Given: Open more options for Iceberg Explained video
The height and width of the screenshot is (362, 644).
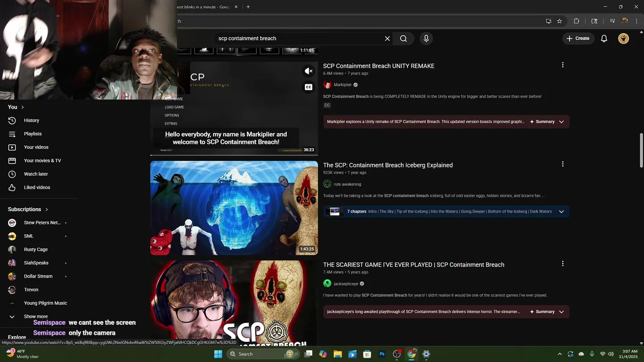Looking at the screenshot, I should tap(562, 164).
